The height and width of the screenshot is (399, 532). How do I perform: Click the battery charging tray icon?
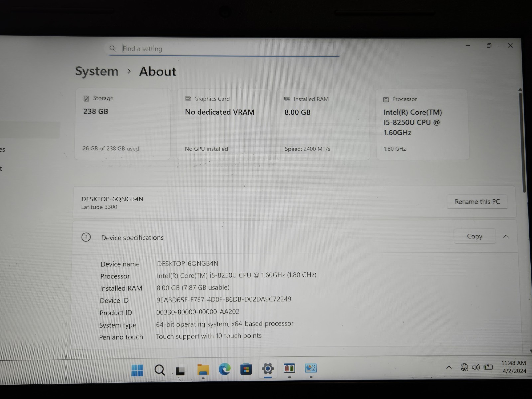tap(488, 367)
